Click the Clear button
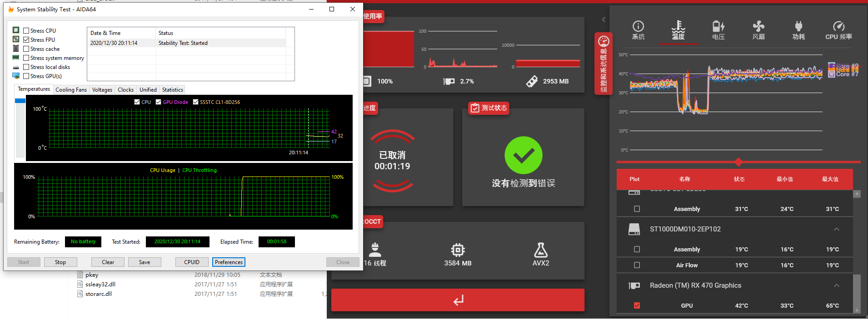 [108, 262]
